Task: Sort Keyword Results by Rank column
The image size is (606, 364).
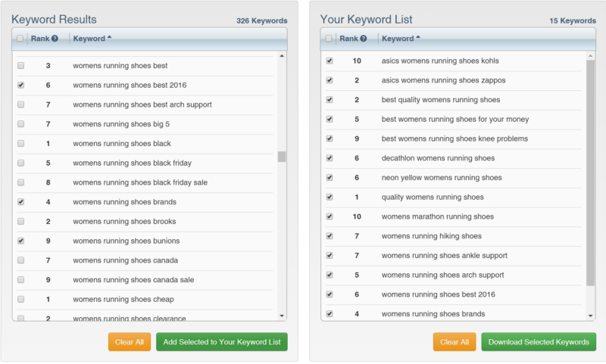Action: pos(39,39)
